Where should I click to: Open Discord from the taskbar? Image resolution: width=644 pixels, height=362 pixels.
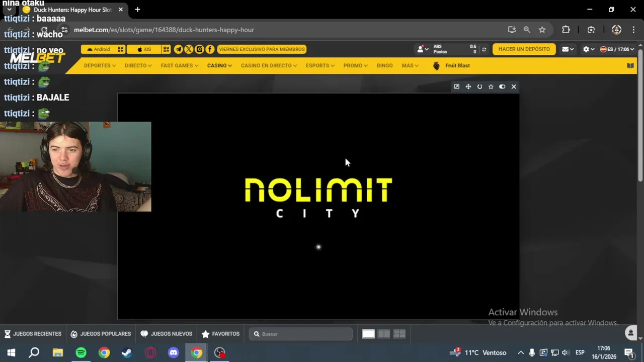pyautogui.click(x=174, y=352)
